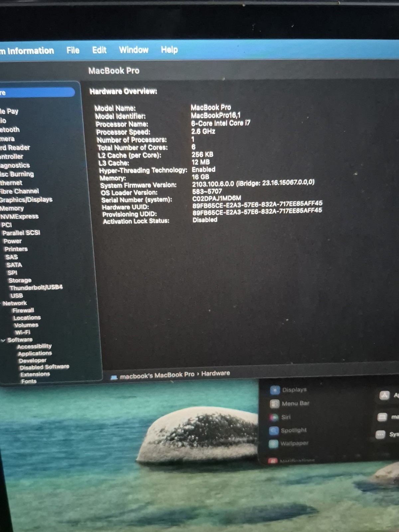Select Fonts under Software

pos(29,381)
